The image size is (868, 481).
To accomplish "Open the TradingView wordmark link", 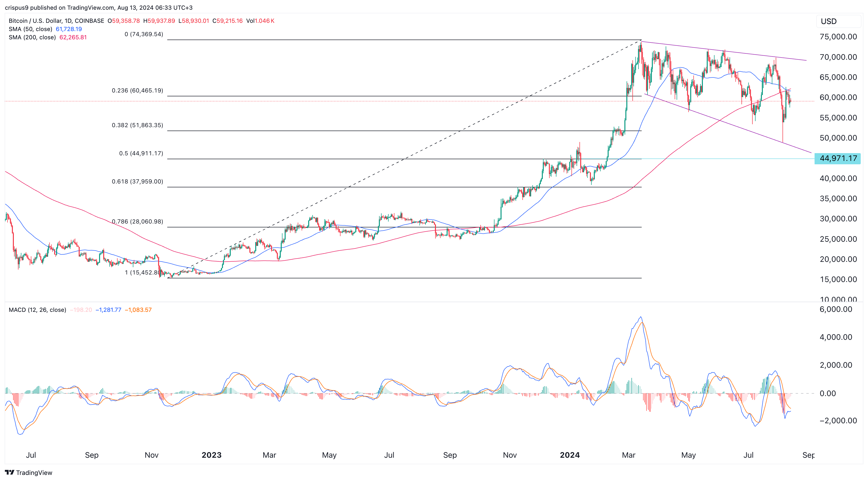I will [x=34, y=473].
